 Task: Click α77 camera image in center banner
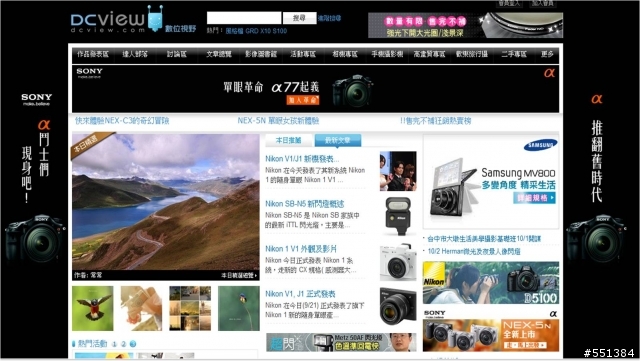tap(353, 91)
